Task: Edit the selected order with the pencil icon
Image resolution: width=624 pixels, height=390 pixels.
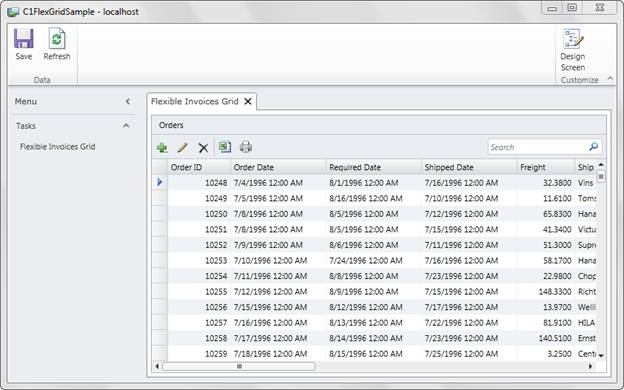Action: [x=182, y=148]
